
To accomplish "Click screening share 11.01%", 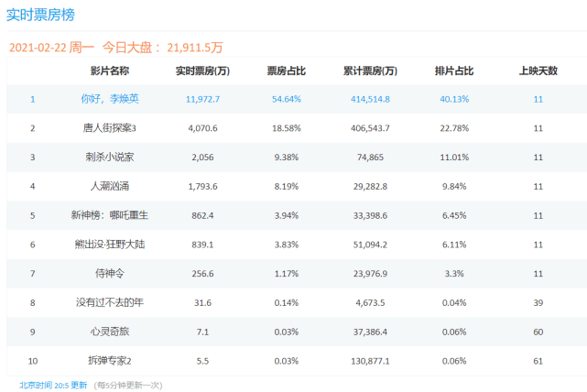I will point(454,158).
